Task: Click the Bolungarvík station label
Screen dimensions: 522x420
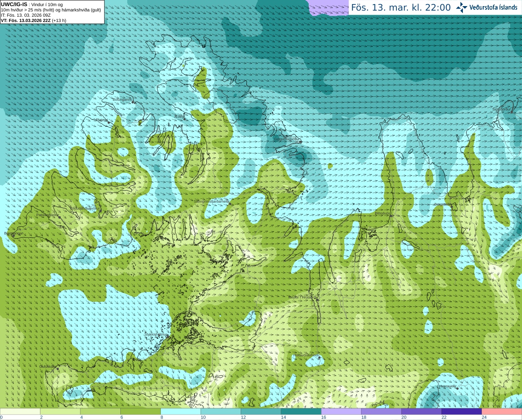Action: 122,99
